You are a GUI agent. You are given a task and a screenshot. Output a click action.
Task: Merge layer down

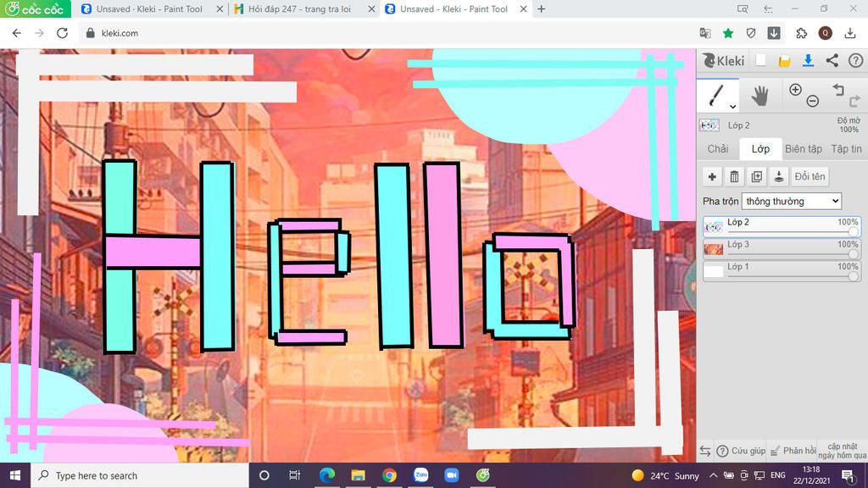(779, 176)
